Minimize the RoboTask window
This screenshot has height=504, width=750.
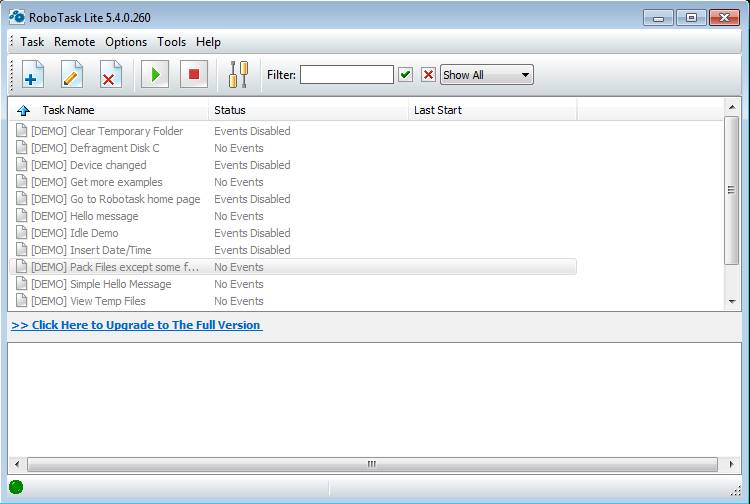point(659,18)
